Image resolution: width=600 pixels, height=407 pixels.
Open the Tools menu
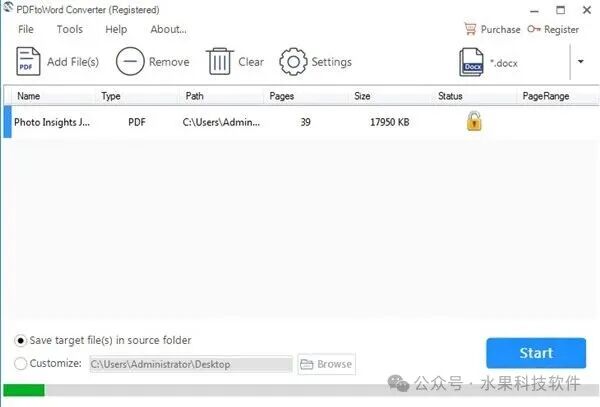[70, 29]
